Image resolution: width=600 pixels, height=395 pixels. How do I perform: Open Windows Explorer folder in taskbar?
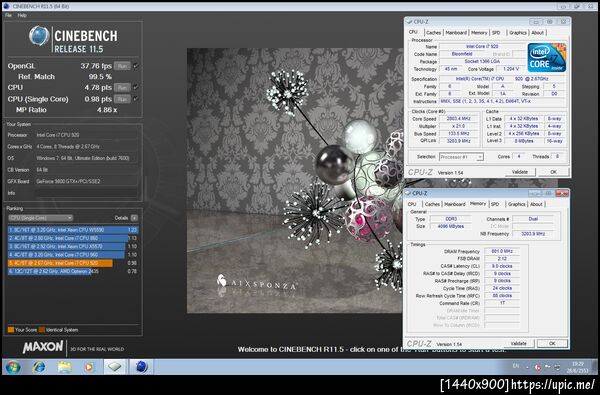point(64,367)
